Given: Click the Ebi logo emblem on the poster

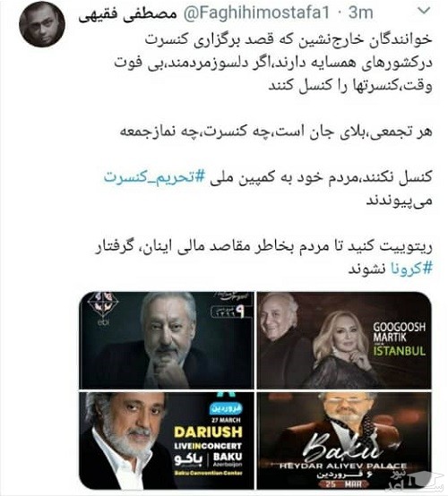Looking at the screenshot, I should pyautogui.click(x=102, y=308).
